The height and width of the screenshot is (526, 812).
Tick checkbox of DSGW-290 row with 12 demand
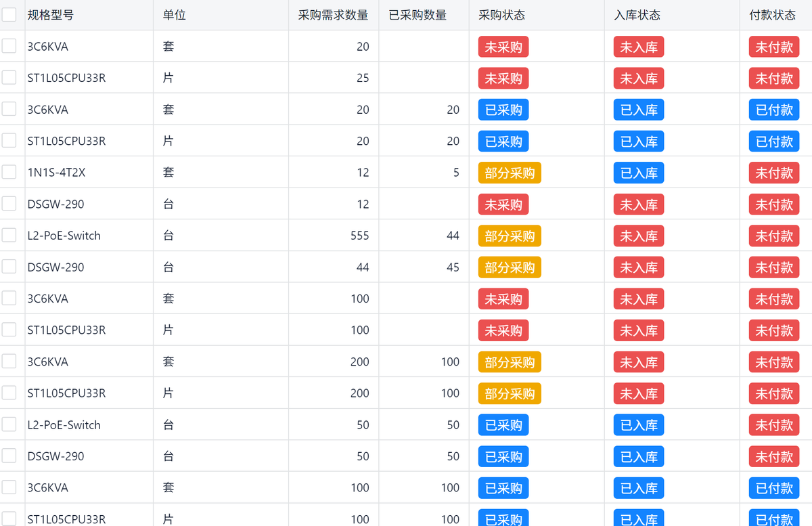pos(9,204)
